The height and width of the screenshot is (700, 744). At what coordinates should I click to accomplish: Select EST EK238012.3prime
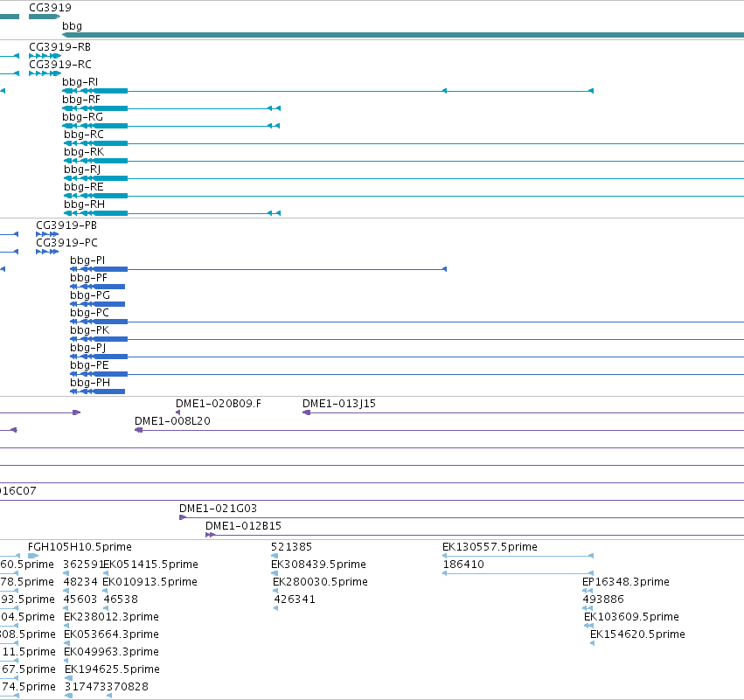112,617
